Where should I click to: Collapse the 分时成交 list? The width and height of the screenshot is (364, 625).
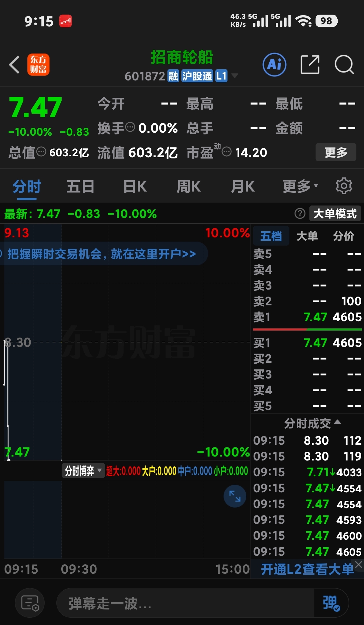312,423
